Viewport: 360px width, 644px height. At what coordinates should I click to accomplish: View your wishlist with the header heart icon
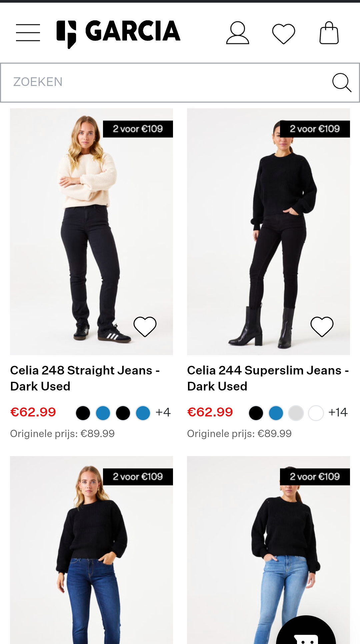[283, 32]
